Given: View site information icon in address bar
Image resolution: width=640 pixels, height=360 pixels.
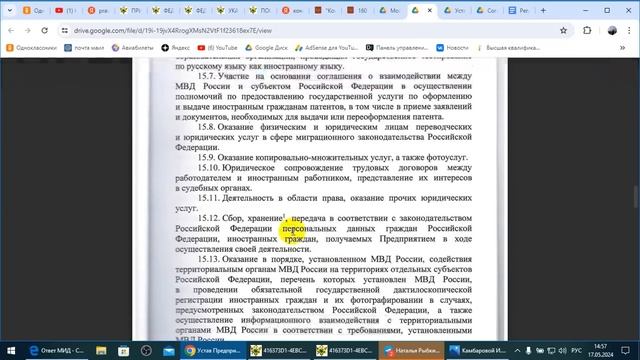Looking at the screenshot, I should [x=64, y=31].
